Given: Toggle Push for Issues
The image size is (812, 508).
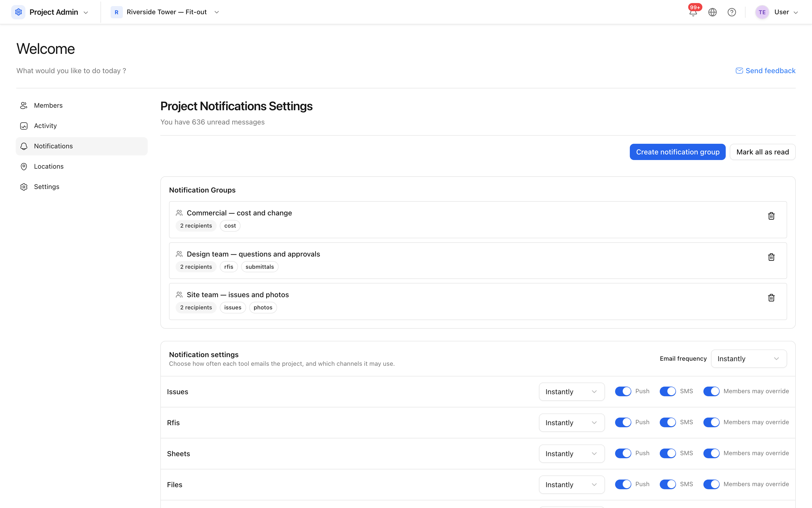Looking at the screenshot, I should click(x=623, y=391).
